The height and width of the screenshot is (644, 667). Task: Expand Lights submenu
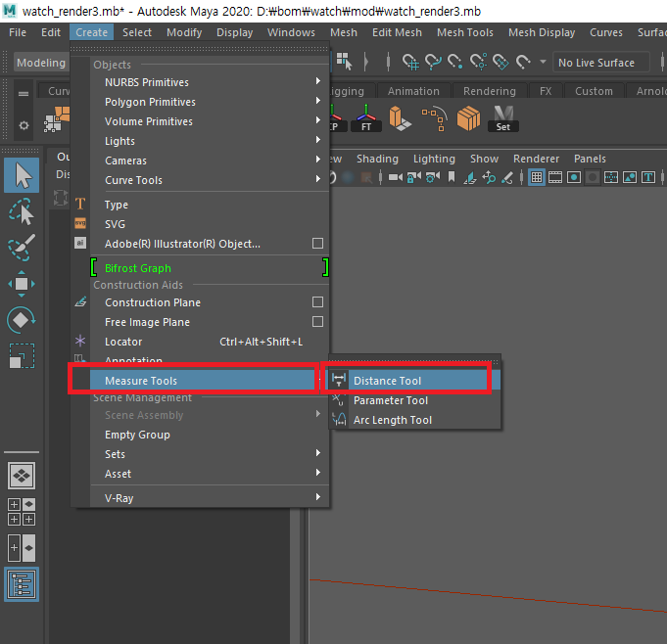210,141
